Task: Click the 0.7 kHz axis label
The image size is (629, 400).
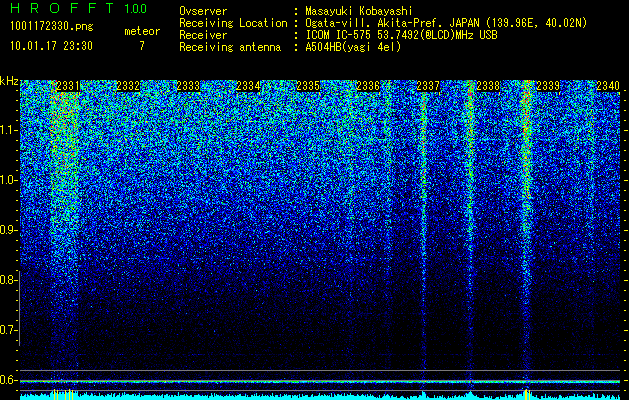Action: click(8, 330)
